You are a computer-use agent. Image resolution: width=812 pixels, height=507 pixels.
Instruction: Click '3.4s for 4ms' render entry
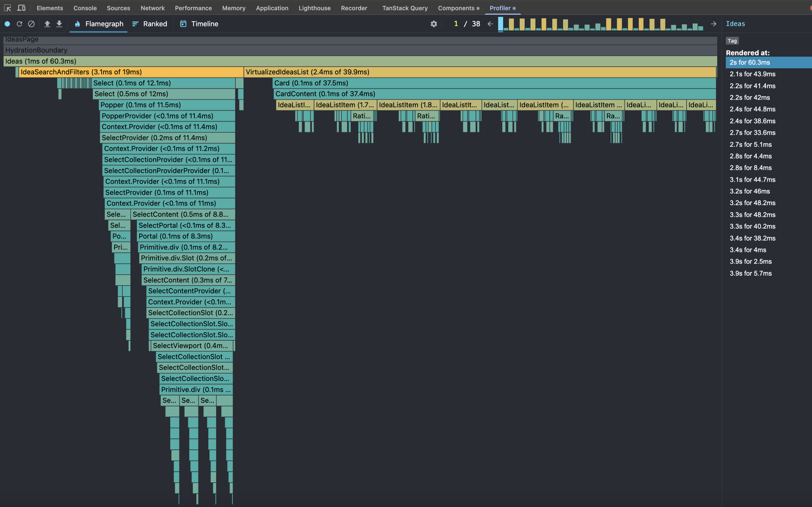pyautogui.click(x=768, y=250)
